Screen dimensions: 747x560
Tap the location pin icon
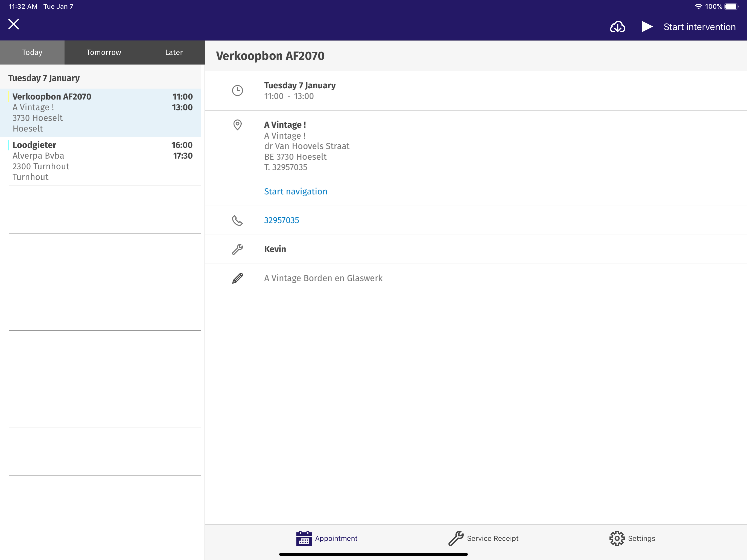click(x=237, y=125)
